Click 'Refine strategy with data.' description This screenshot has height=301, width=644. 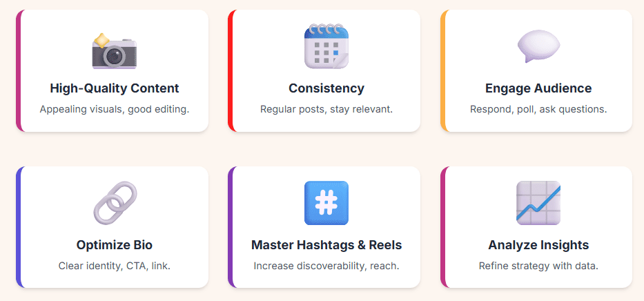coord(538,266)
